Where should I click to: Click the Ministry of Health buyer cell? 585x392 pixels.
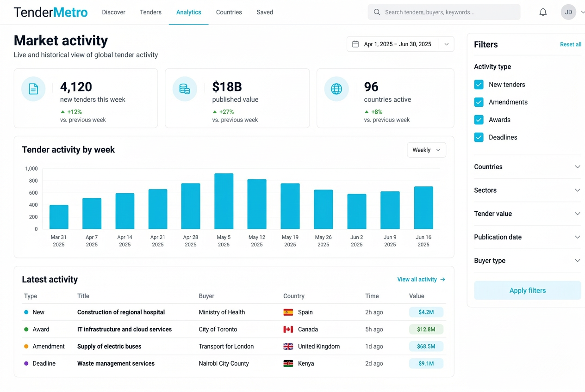point(222,312)
